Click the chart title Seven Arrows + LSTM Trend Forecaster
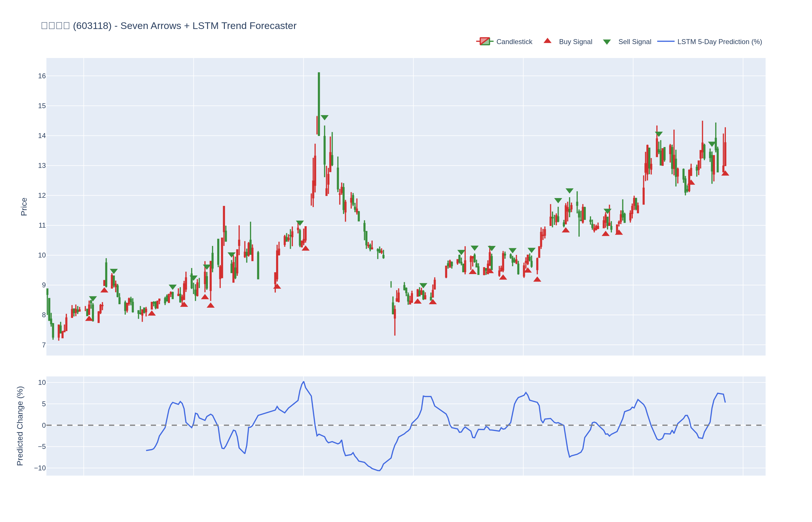This screenshot has width=812, height=522. tap(208, 26)
